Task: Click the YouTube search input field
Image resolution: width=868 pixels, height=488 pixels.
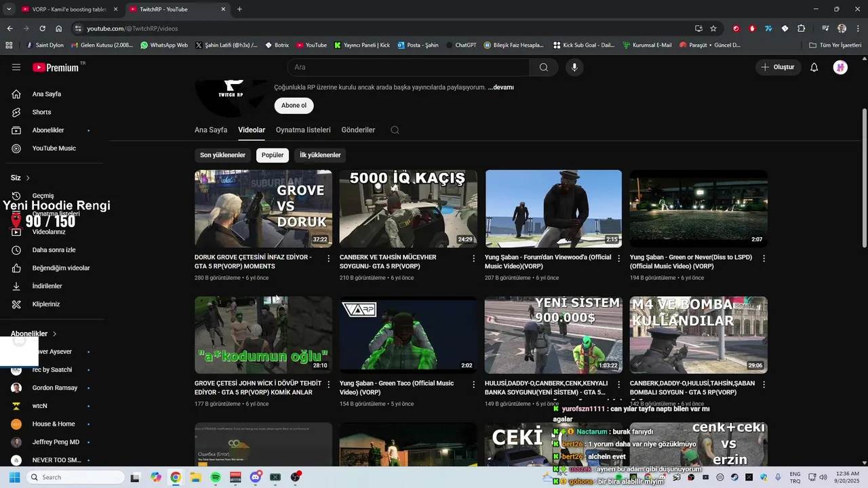Action: [409, 67]
